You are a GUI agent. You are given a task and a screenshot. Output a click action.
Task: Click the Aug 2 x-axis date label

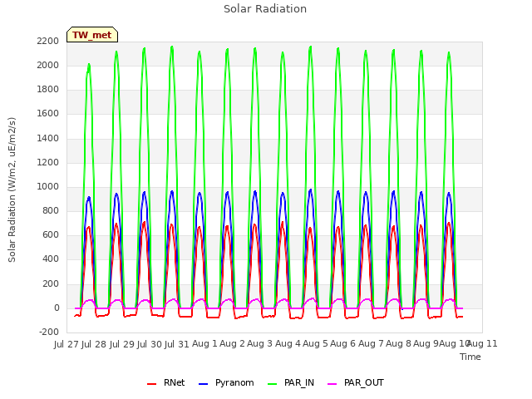point(233,344)
